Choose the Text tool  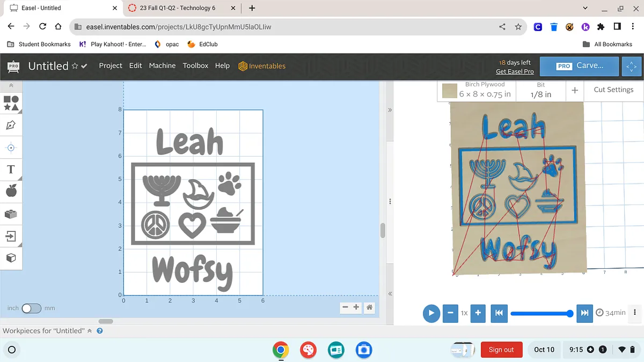(x=11, y=169)
